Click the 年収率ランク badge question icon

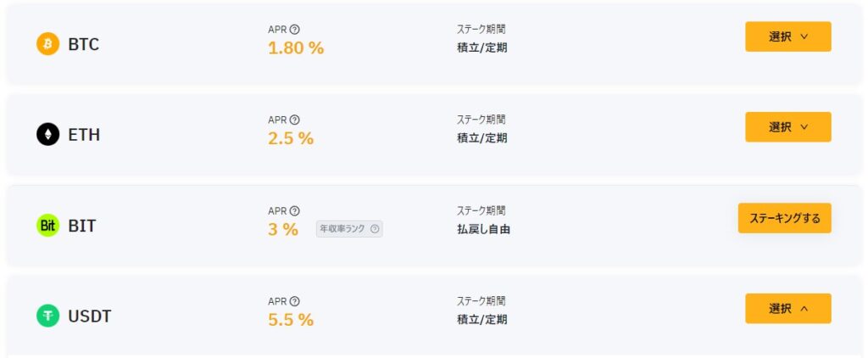click(x=375, y=228)
